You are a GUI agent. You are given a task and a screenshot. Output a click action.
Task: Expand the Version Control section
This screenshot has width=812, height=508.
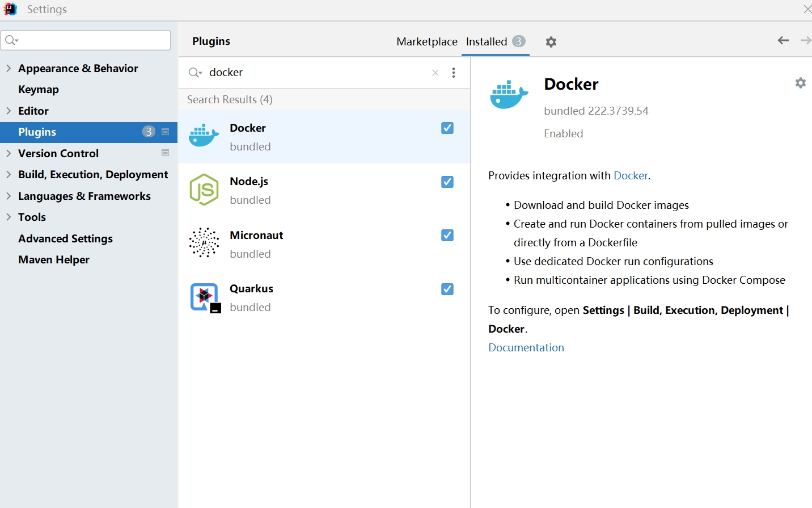pyautogui.click(x=9, y=153)
